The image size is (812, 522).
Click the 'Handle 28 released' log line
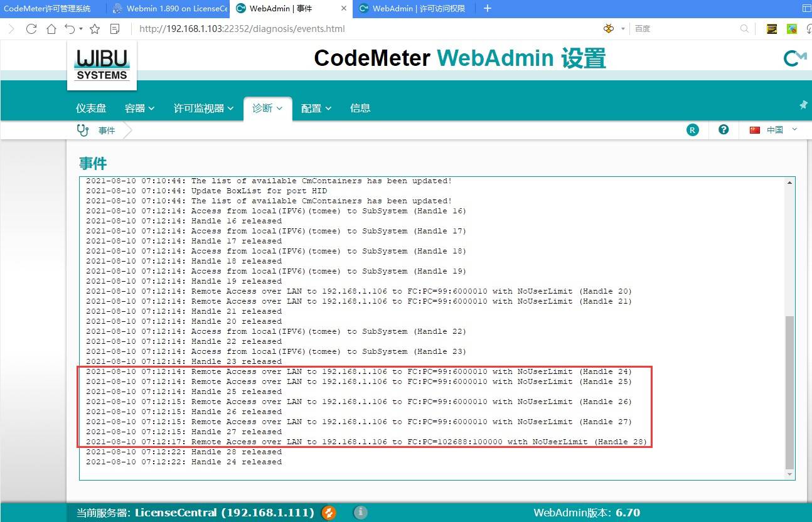[x=184, y=452]
